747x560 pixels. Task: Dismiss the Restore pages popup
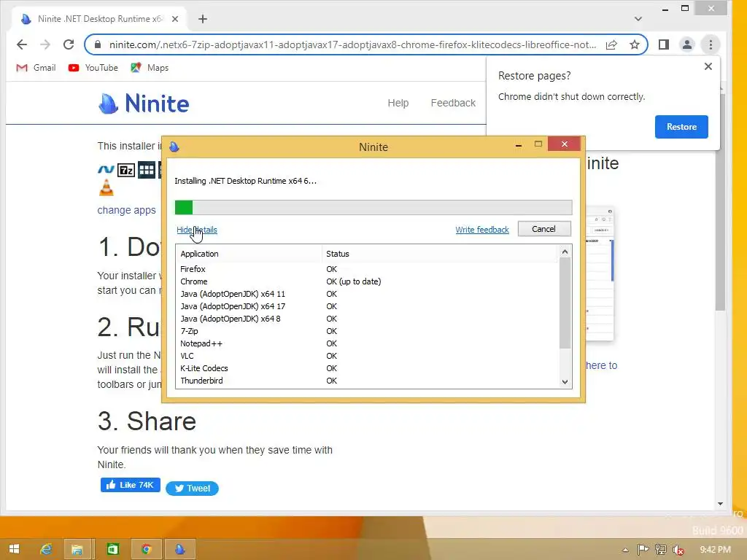[x=708, y=66]
